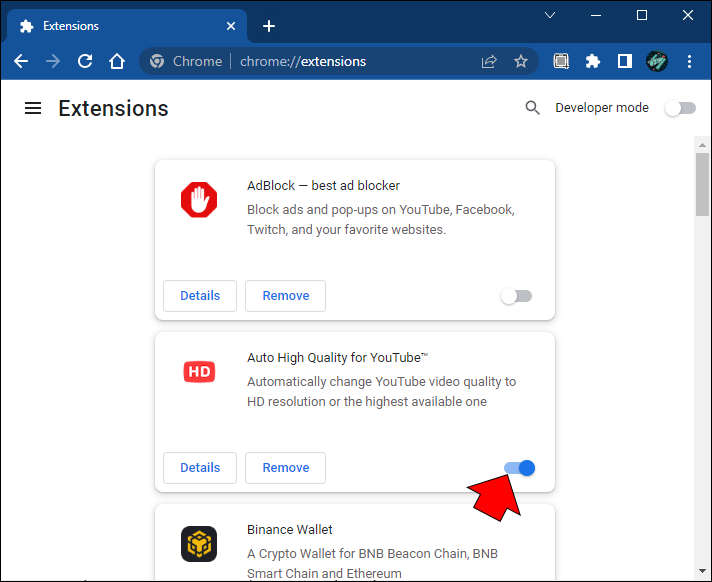
Task: Expand the tab search chevron
Action: pyautogui.click(x=550, y=15)
